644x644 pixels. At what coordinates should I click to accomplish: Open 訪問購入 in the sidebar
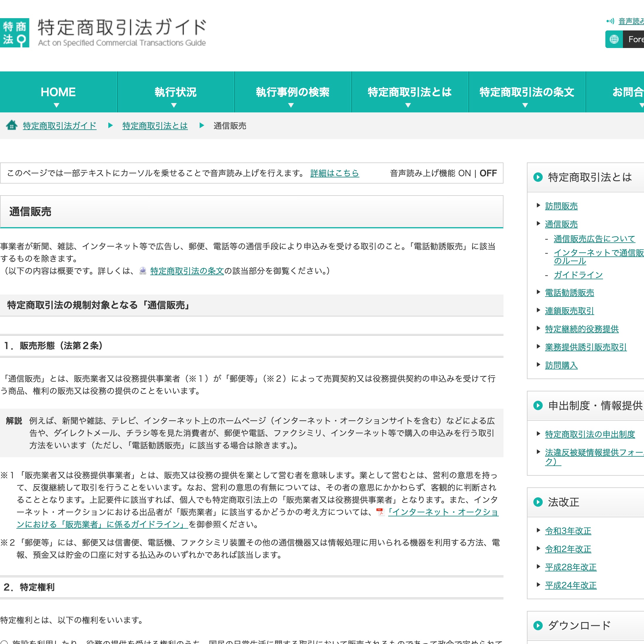tap(561, 365)
